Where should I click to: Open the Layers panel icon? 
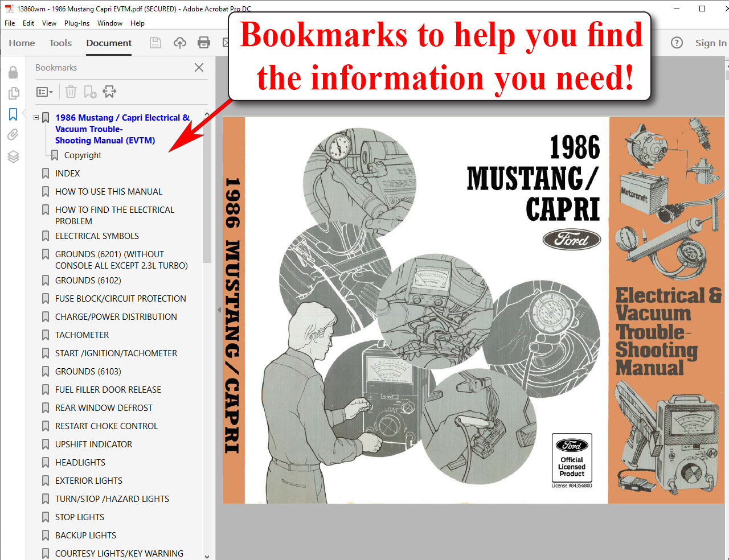coord(13,157)
